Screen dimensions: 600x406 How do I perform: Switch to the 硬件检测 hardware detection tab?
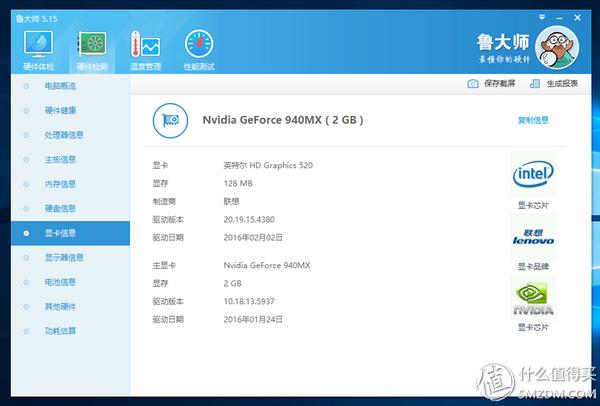(92, 50)
